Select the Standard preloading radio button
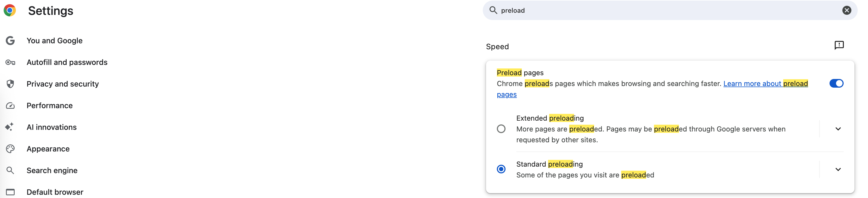 tap(501, 169)
